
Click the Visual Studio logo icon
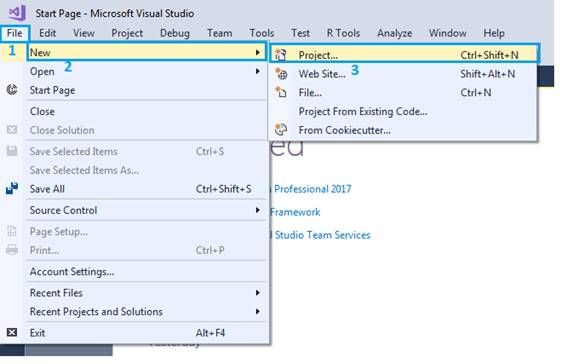(17, 13)
